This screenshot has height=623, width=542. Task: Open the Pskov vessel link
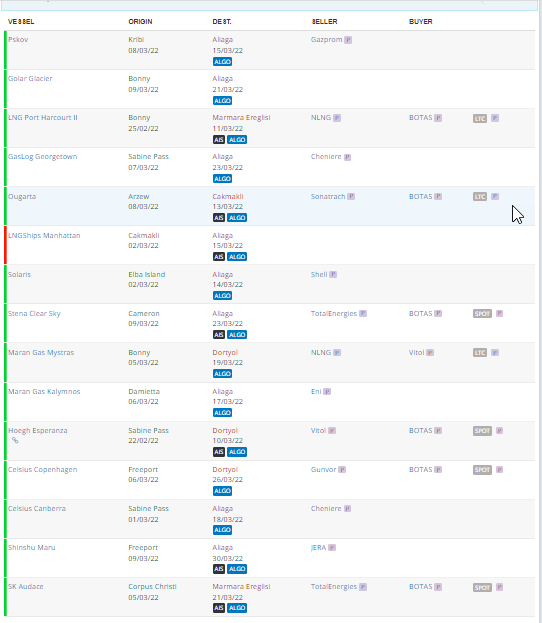click(x=18, y=40)
